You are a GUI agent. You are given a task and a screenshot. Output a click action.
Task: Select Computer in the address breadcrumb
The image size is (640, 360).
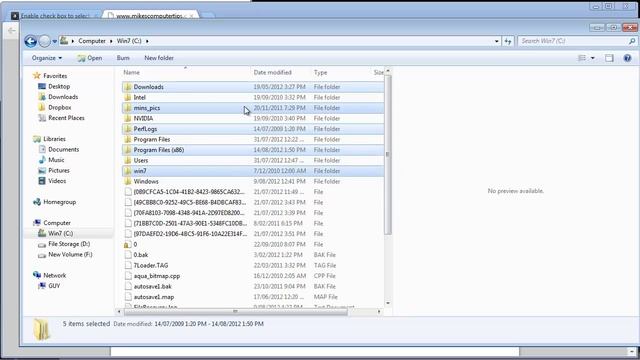(92, 41)
